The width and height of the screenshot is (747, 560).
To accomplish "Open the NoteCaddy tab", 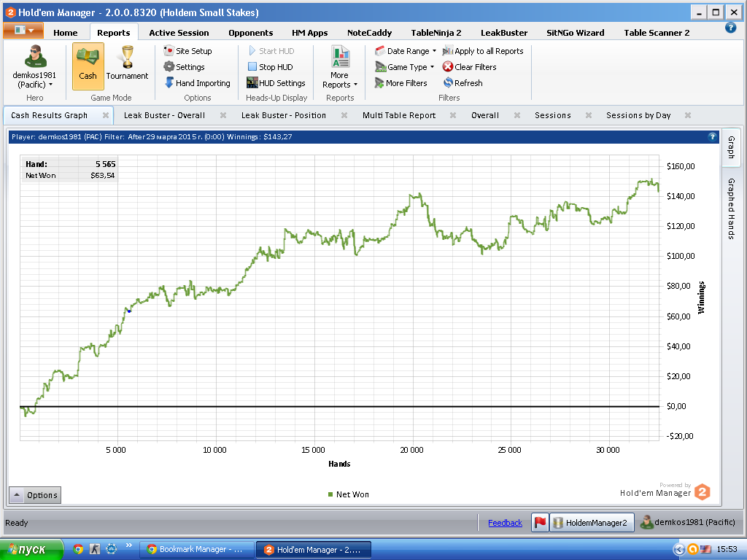I will pyautogui.click(x=369, y=33).
